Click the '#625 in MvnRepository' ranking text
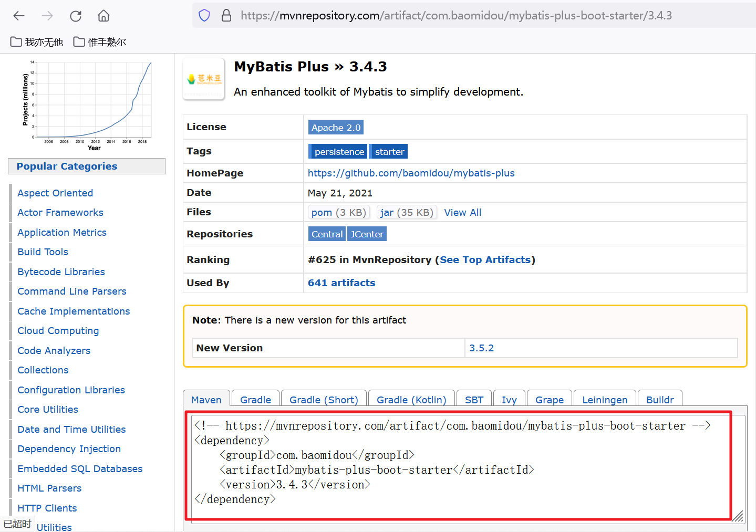Image resolution: width=756 pixels, height=532 pixels. coord(370,259)
